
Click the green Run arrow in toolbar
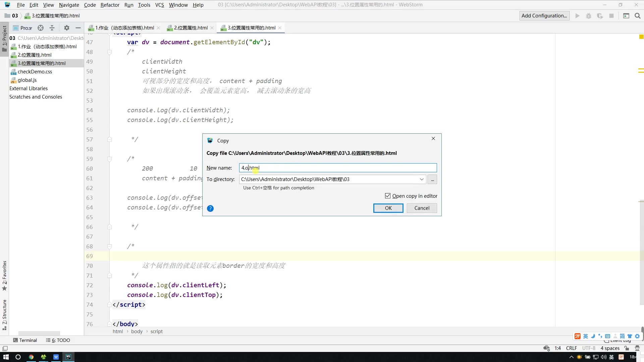pyautogui.click(x=577, y=16)
